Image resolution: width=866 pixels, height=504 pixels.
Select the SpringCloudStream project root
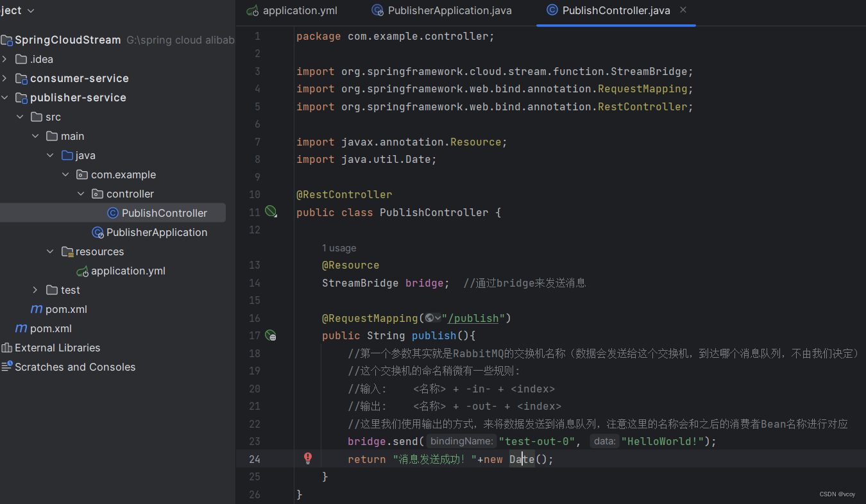pyautogui.click(x=67, y=40)
